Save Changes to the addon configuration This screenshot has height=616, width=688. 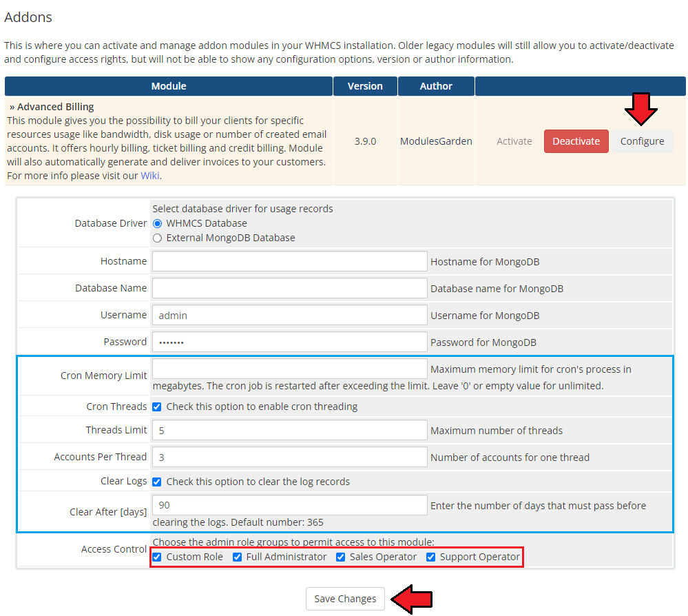pos(345,599)
